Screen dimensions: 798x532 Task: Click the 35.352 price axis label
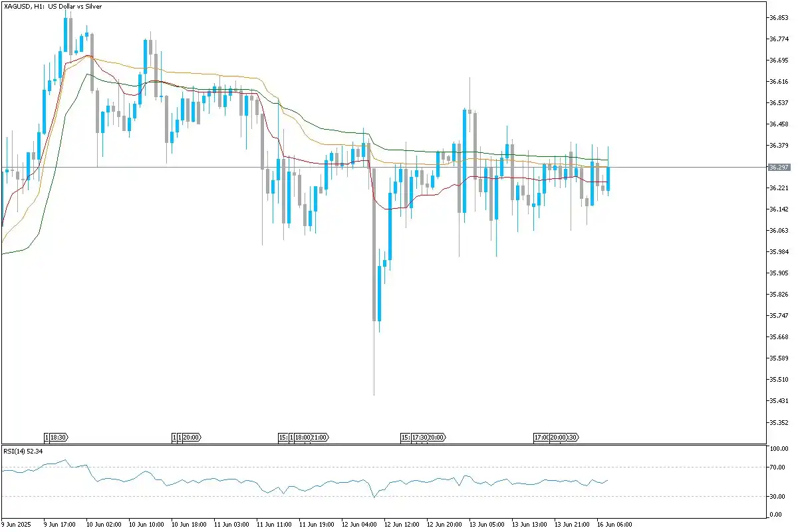(778, 422)
